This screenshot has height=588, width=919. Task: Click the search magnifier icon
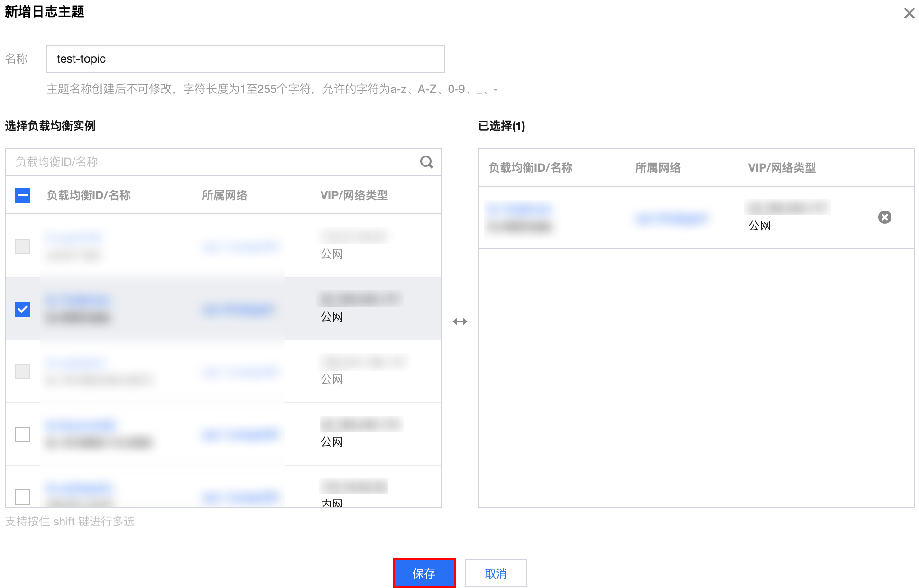tap(426, 162)
